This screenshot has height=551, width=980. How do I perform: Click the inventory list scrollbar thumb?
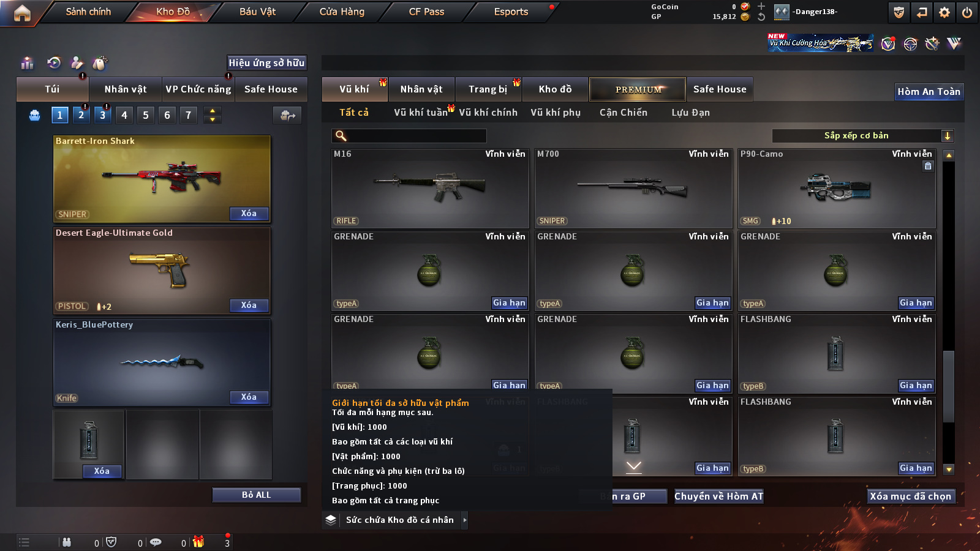(949, 386)
